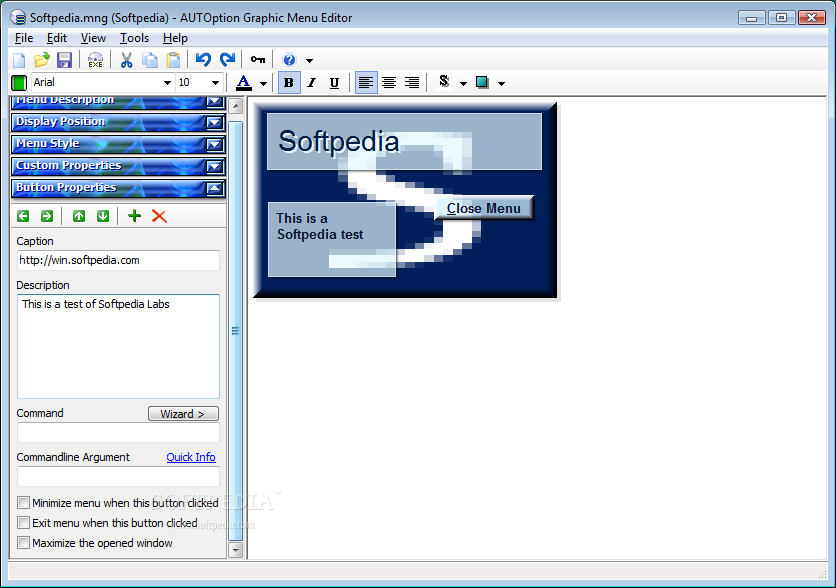
Task: Move button up with green up arrow
Action: pos(79,216)
